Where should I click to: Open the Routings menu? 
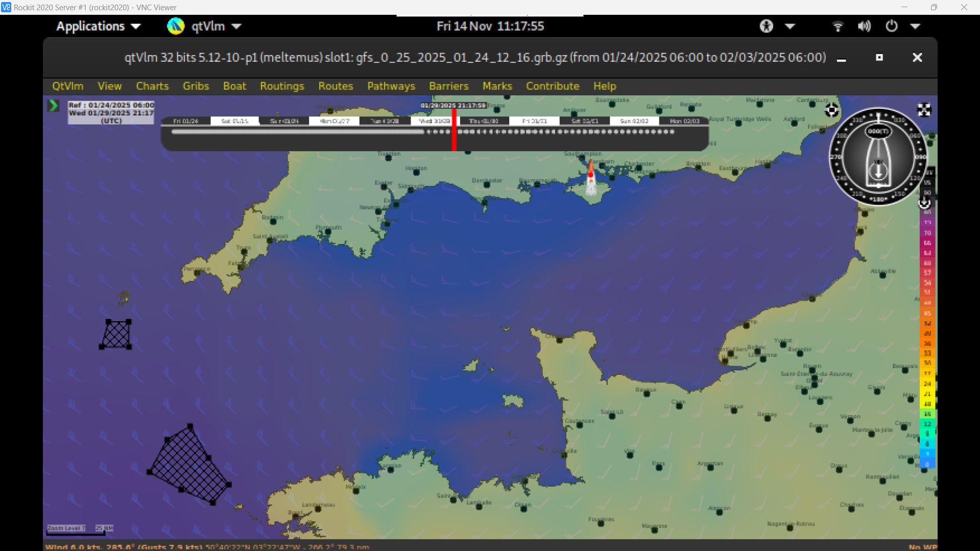282,86
